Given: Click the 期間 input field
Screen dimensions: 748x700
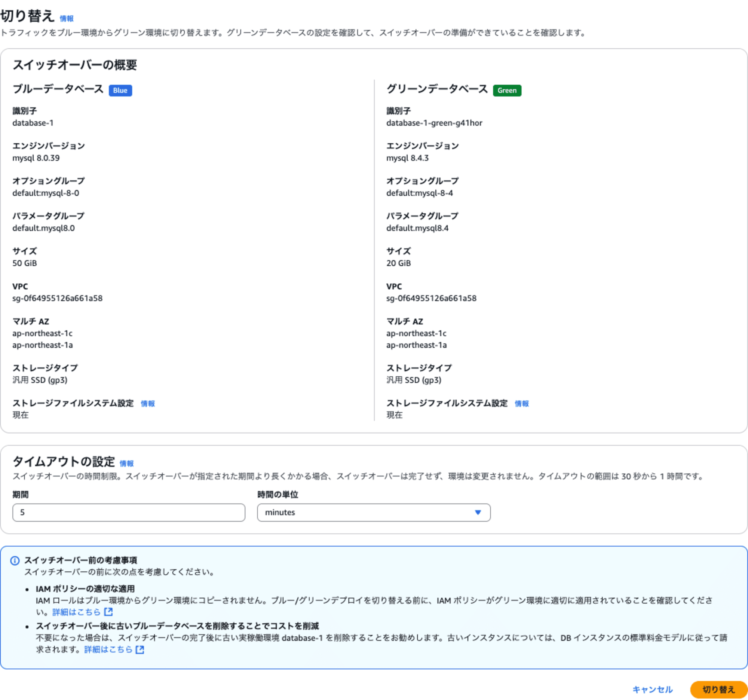Looking at the screenshot, I should click(x=129, y=512).
